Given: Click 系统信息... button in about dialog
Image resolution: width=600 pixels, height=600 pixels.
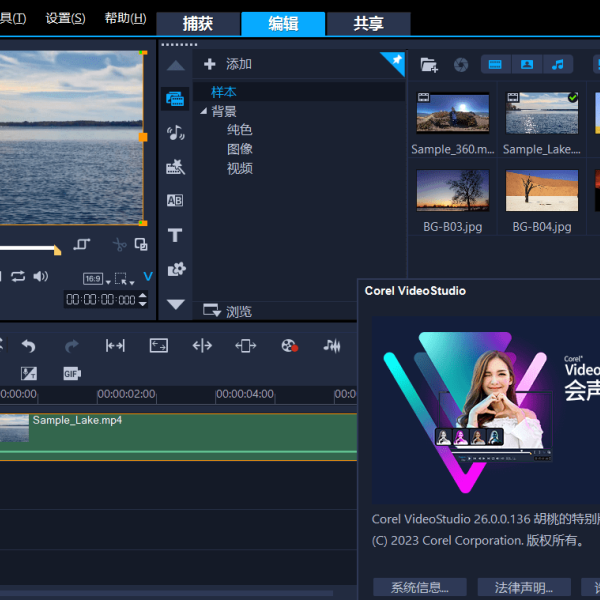Looking at the screenshot, I should pos(420,587).
